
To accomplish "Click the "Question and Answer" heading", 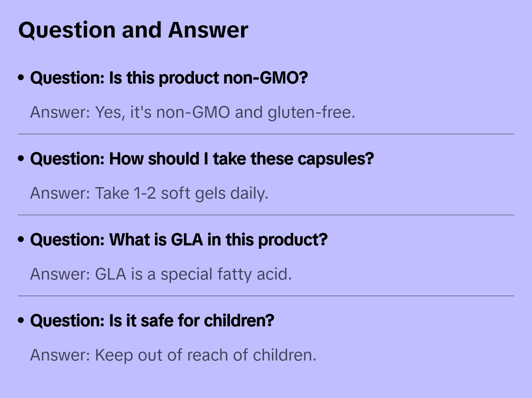I will [x=133, y=30].
